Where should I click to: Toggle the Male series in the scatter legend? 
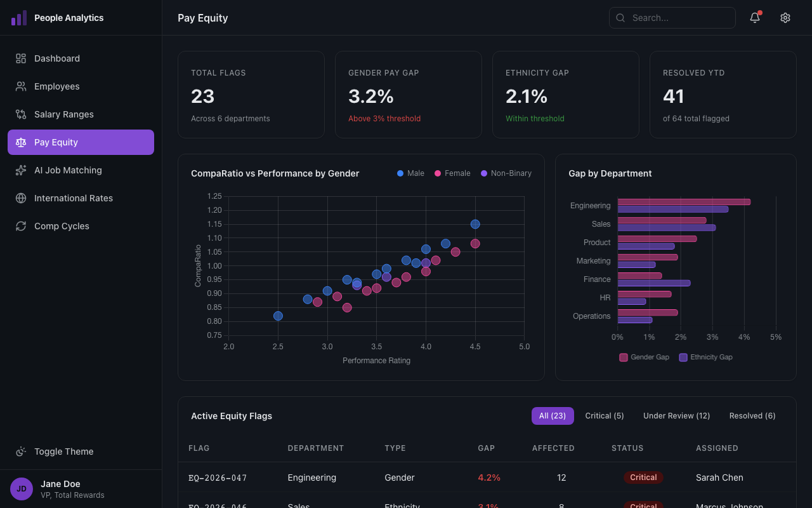point(410,173)
